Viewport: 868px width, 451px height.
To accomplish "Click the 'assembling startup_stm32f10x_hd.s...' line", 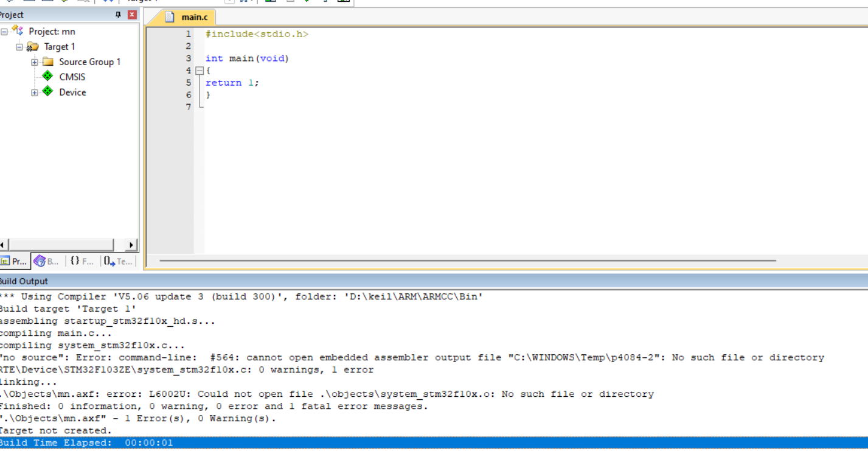I will click(108, 321).
